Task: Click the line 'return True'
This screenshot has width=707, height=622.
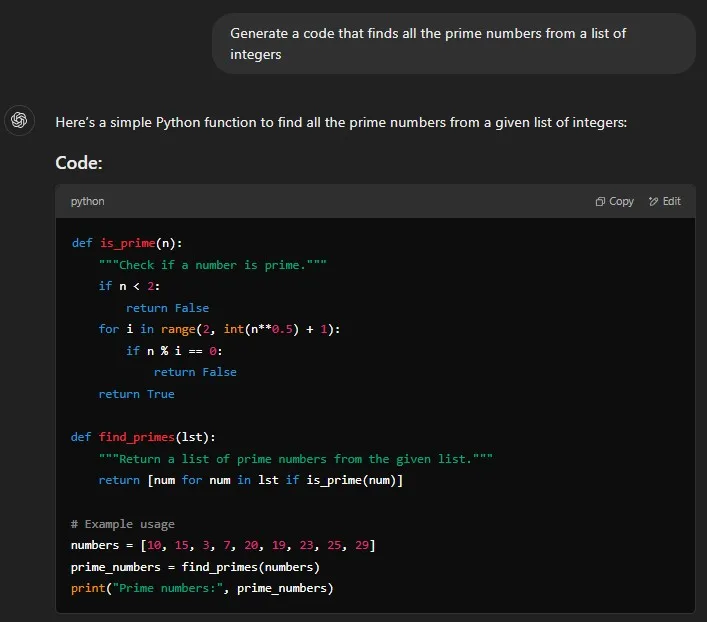Action: [137, 394]
